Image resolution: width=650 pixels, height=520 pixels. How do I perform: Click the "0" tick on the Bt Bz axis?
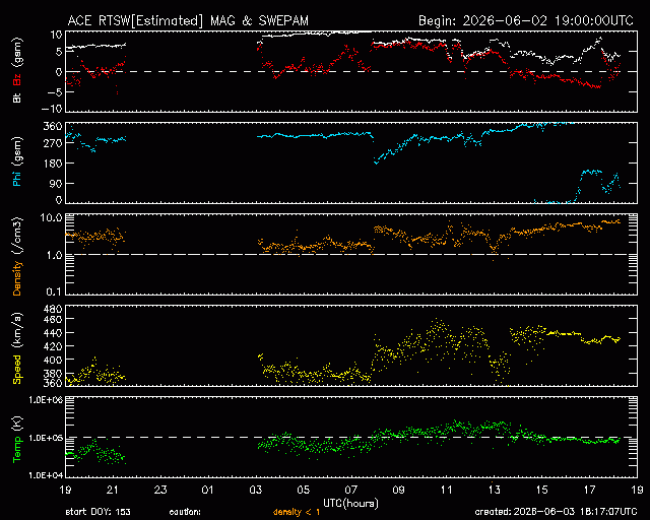click(x=59, y=71)
